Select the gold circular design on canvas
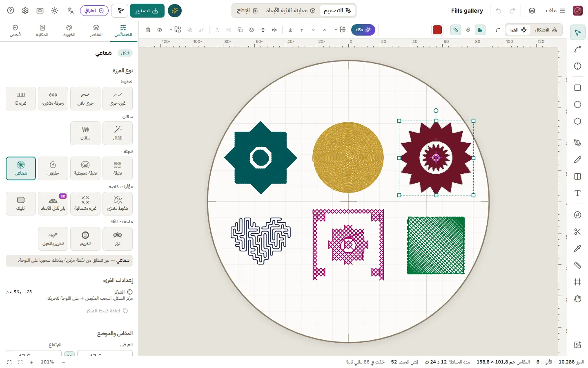 [348, 157]
